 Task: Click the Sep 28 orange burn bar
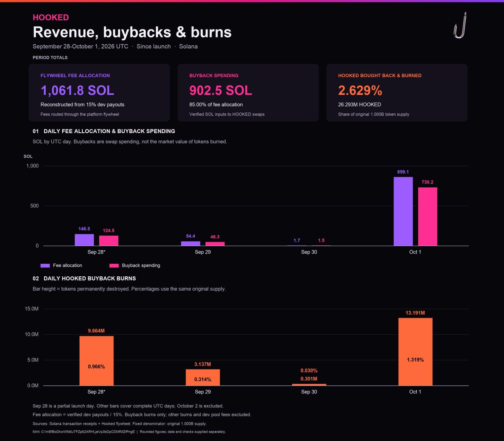pos(97,361)
